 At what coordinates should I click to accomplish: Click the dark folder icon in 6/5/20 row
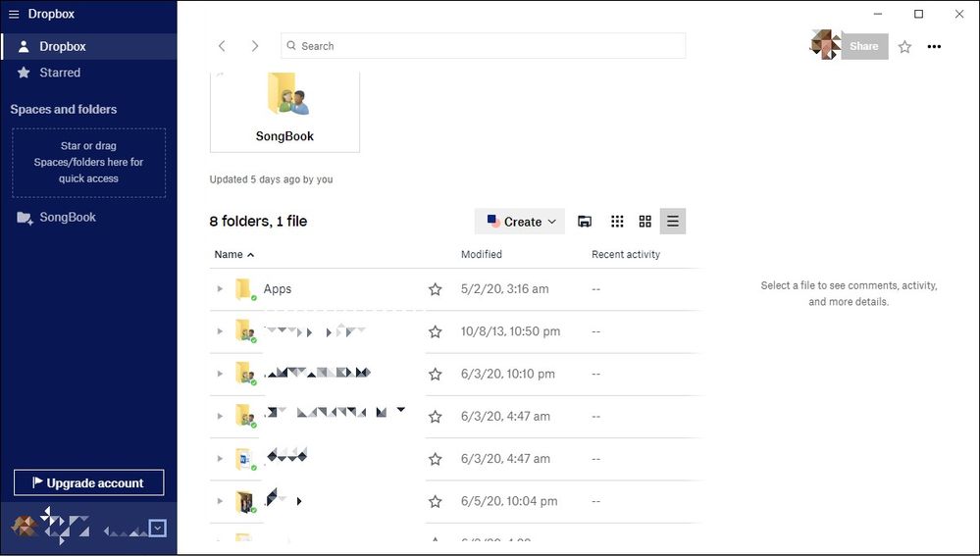tap(245, 502)
